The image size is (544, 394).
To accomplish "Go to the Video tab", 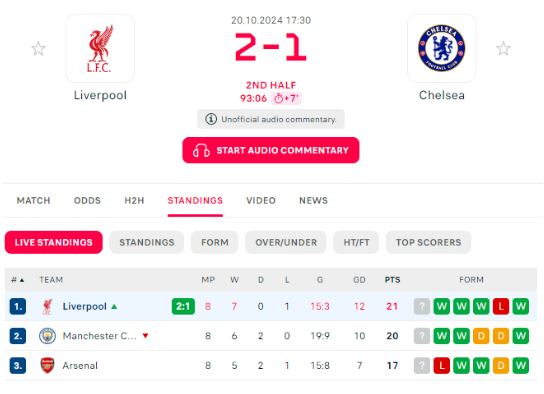I will [261, 200].
